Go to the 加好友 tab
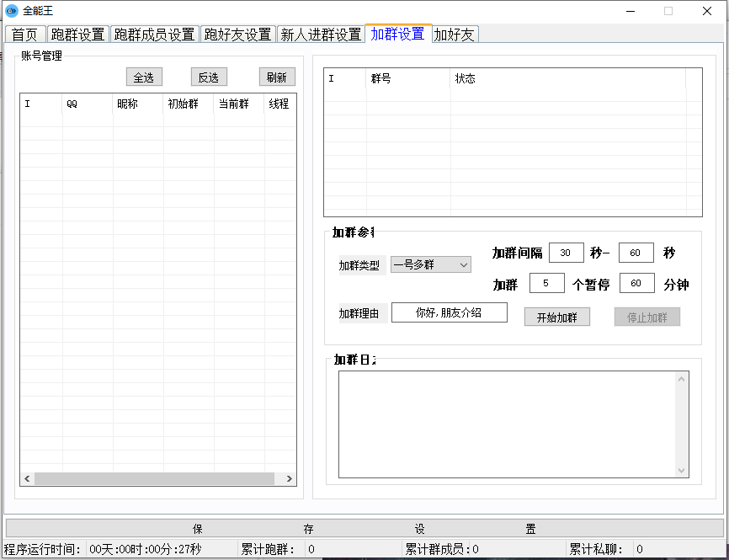 (x=455, y=35)
